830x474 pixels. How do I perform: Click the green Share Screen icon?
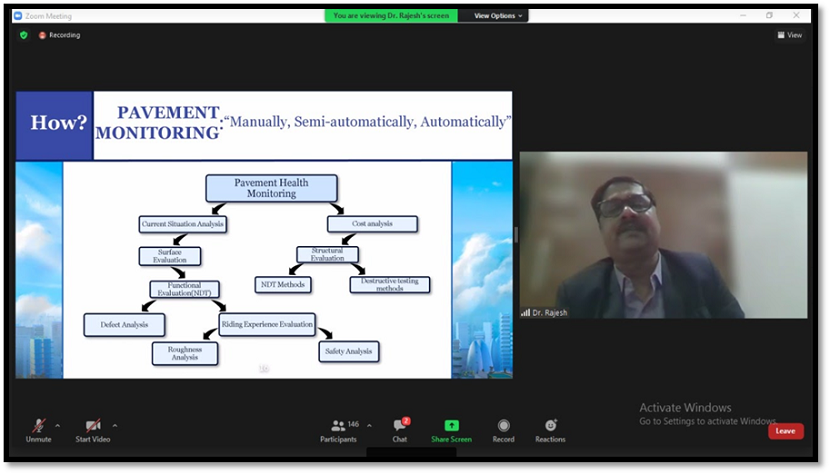[451, 426]
